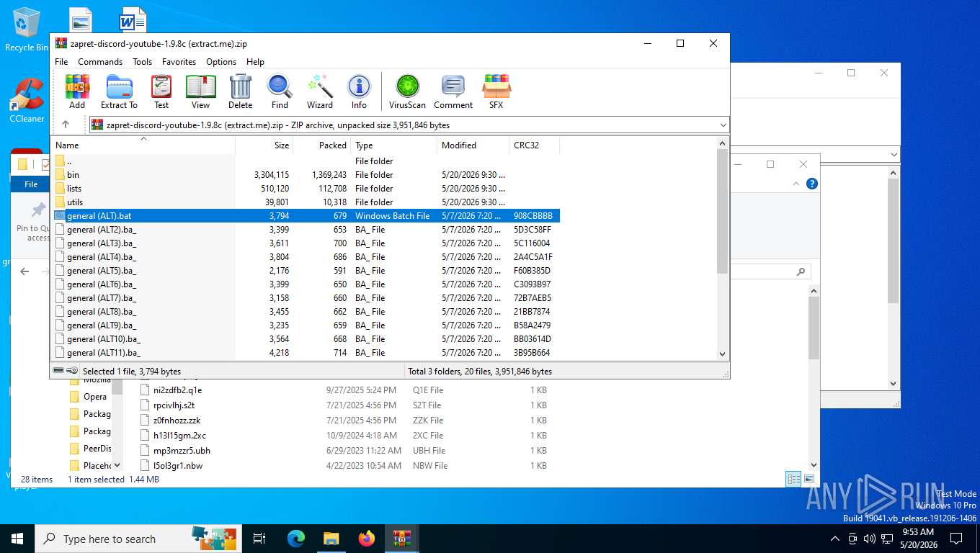Open the File tab in File Explorer
Viewport: 980px width, 553px height.
pyautogui.click(x=31, y=184)
